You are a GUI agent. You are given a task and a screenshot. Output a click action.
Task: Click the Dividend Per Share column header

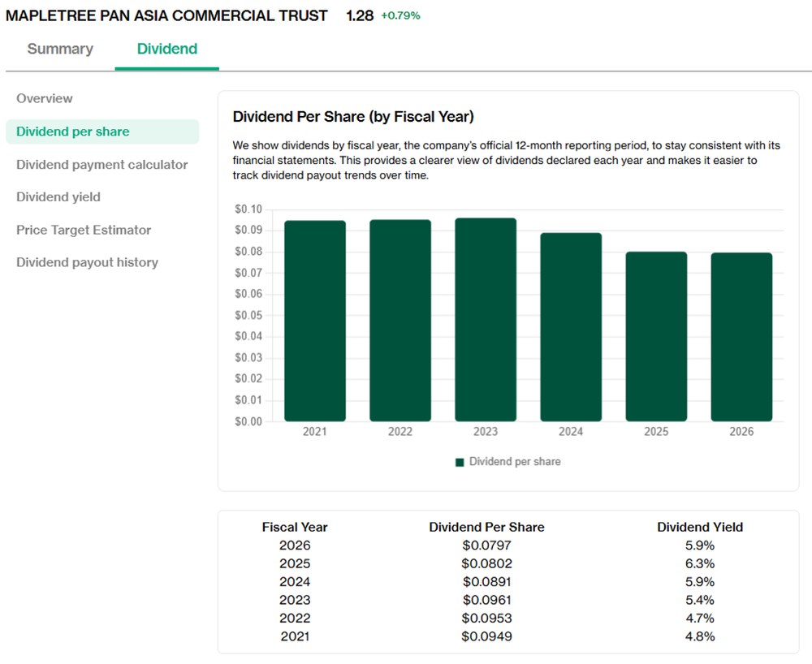(486, 527)
